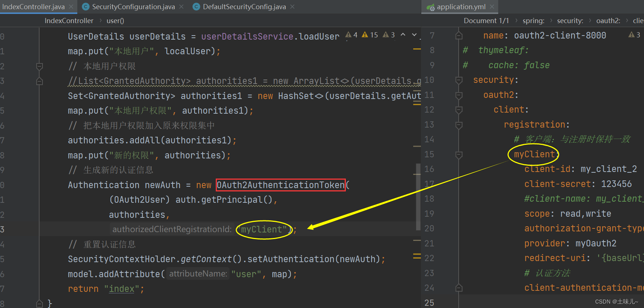The width and height of the screenshot is (644, 308).
Task: Click the spring: breadcrumb segment
Action: (x=533, y=21)
